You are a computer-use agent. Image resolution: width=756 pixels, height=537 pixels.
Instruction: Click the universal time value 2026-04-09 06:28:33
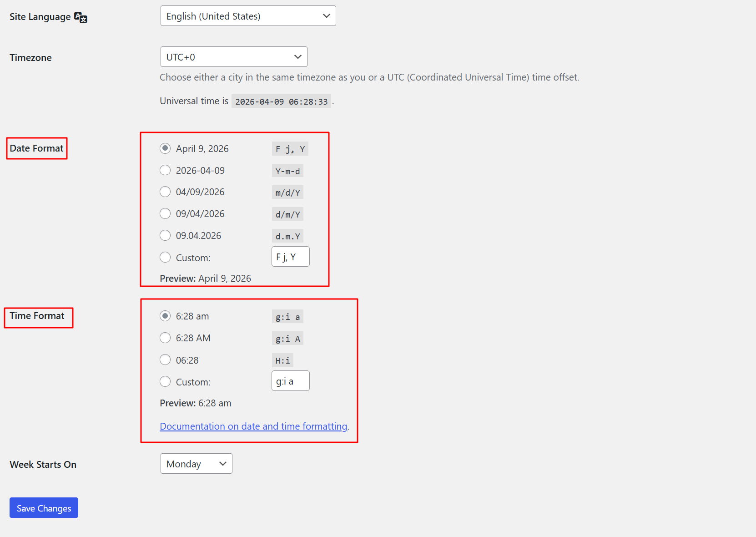[x=281, y=101]
